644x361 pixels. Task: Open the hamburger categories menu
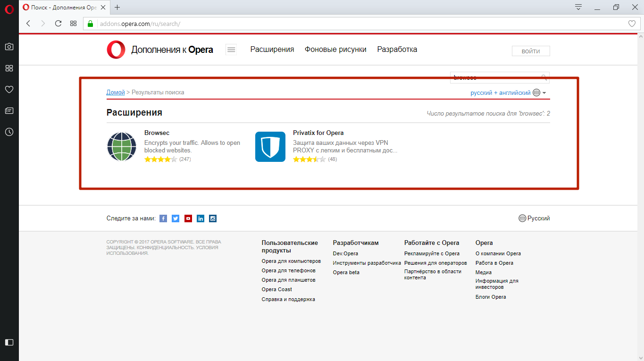coord(231,50)
